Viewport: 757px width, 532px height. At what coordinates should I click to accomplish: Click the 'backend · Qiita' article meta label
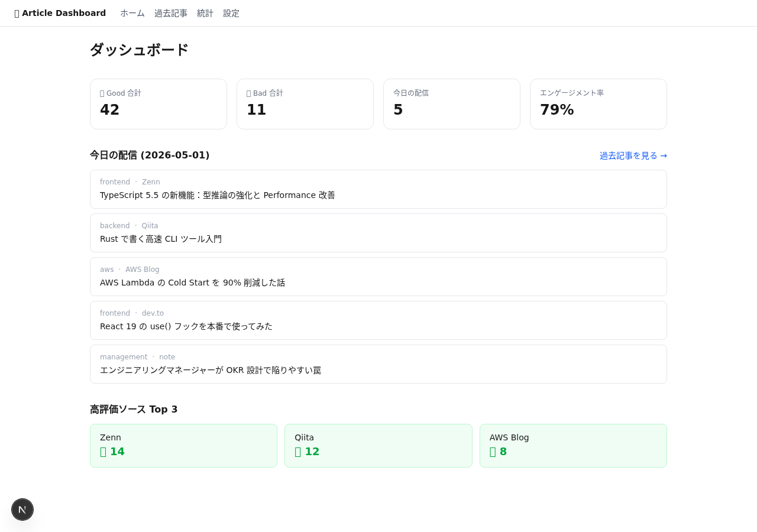[129, 226]
